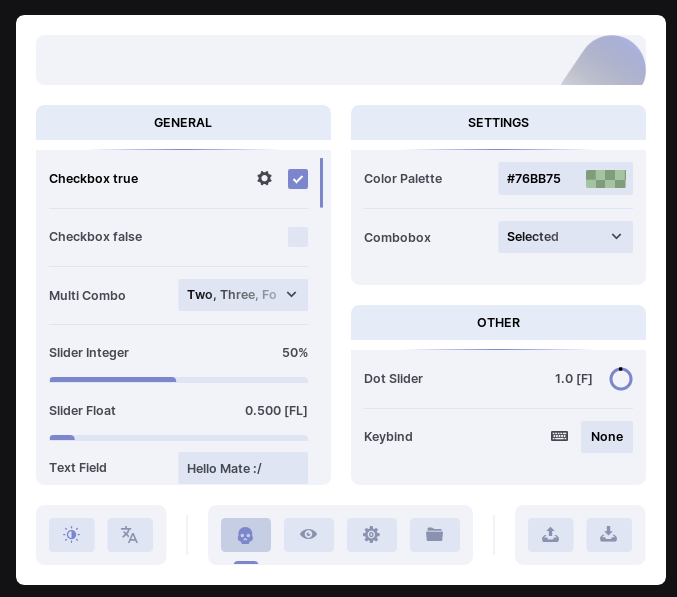The width and height of the screenshot is (677, 597).
Task: Toggle the light/dark theme sun icon
Action: tap(72, 535)
